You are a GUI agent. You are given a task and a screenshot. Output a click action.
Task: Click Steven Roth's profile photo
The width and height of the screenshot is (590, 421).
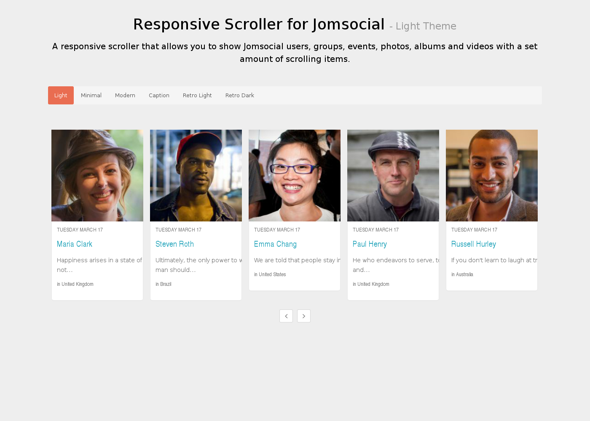(x=196, y=175)
